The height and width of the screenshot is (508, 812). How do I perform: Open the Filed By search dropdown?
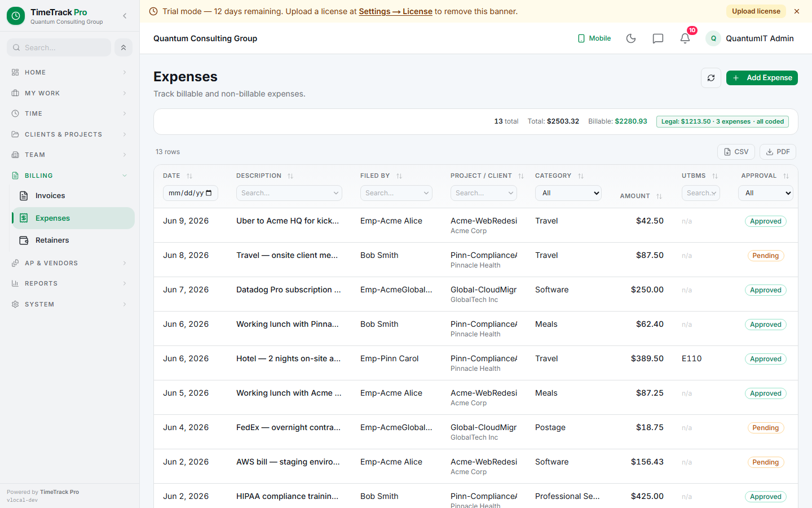click(x=396, y=193)
